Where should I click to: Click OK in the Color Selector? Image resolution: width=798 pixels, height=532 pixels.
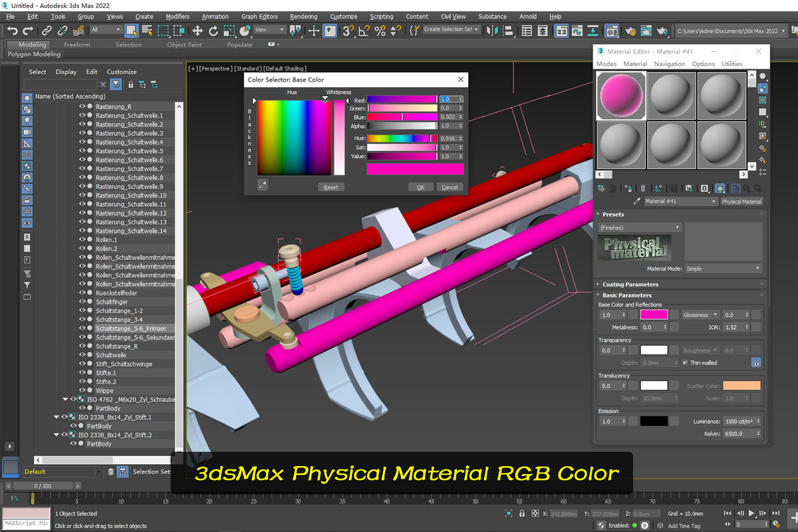click(420, 188)
